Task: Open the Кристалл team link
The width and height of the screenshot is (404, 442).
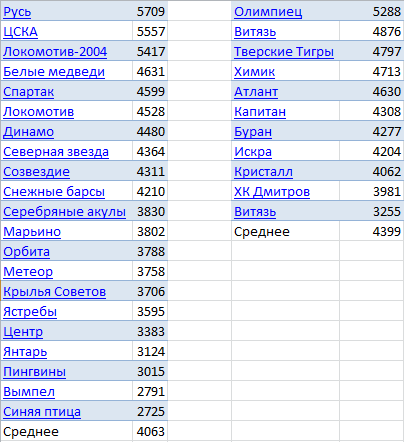Action: point(263,172)
